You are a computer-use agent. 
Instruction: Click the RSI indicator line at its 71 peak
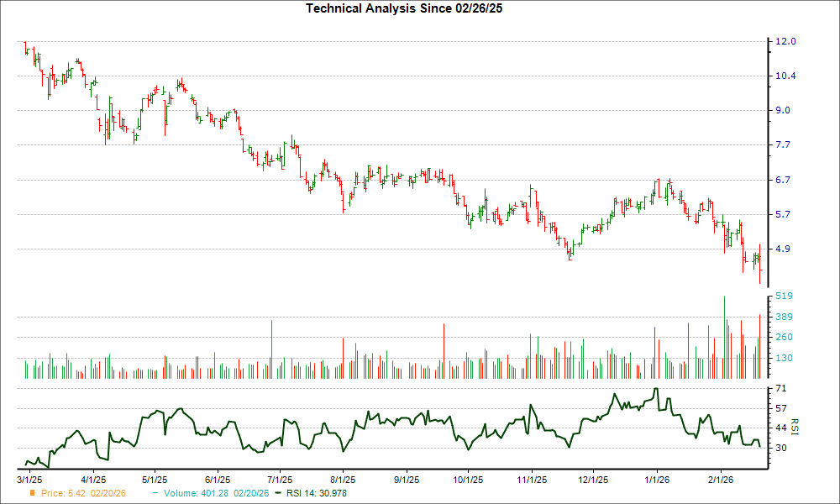[654, 389]
